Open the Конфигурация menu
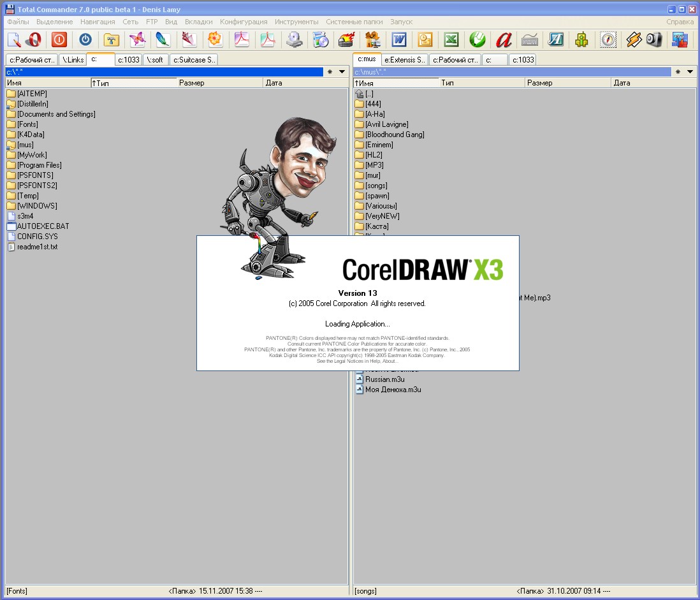This screenshot has width=700, height=600. coord(244,22)
